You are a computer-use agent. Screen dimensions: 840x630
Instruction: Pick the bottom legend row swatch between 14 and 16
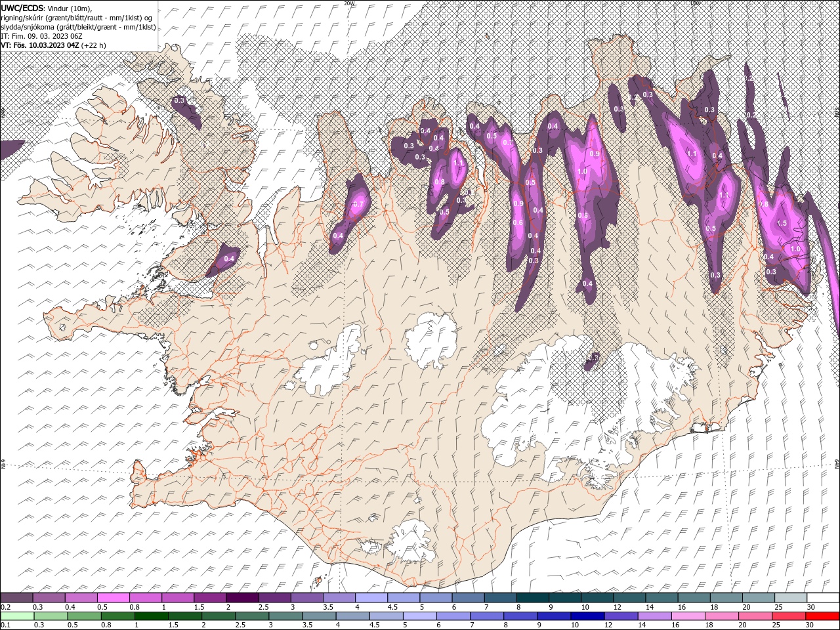[x=654, y=616]
